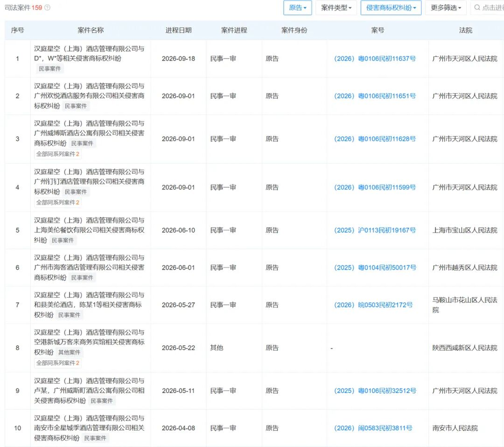Open case number 粤0106民初11637号
The width and height of the screenshot is (504, 447).
(375, 58)
